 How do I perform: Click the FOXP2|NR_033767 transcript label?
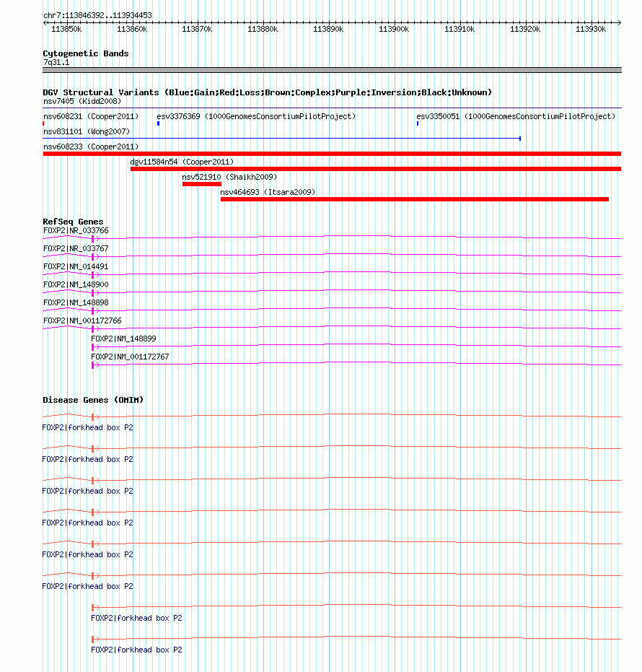[x=76, y=248]
